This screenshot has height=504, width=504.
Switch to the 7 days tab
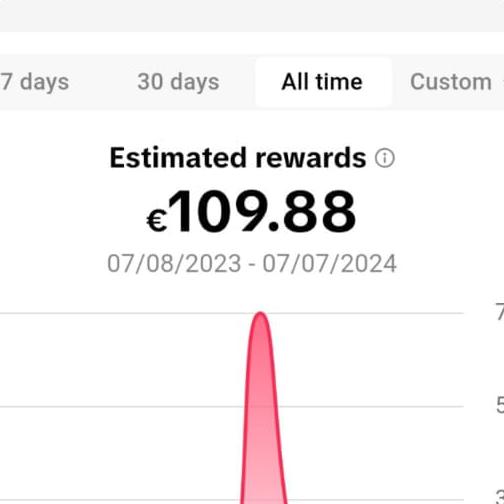coord(35,82)
